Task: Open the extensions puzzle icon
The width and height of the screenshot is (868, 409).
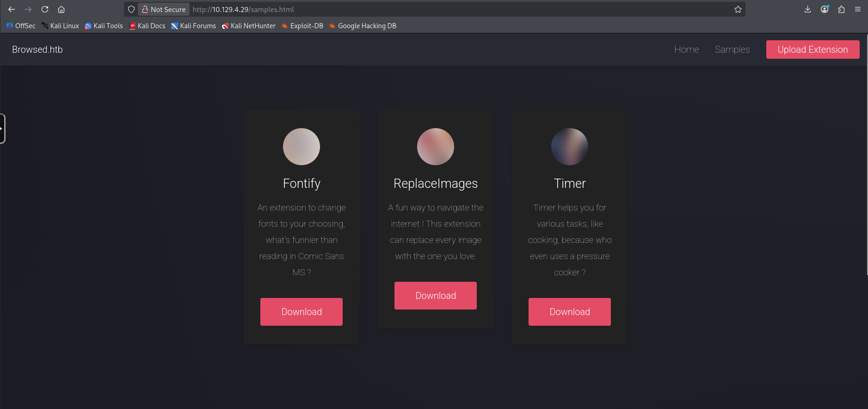Action: 841,9
